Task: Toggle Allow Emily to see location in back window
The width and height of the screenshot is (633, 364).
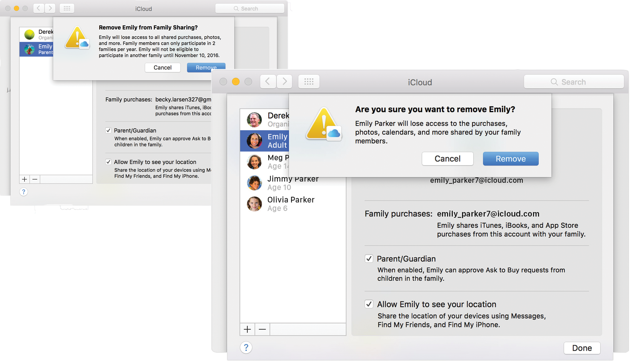Action: click(108, 162)
